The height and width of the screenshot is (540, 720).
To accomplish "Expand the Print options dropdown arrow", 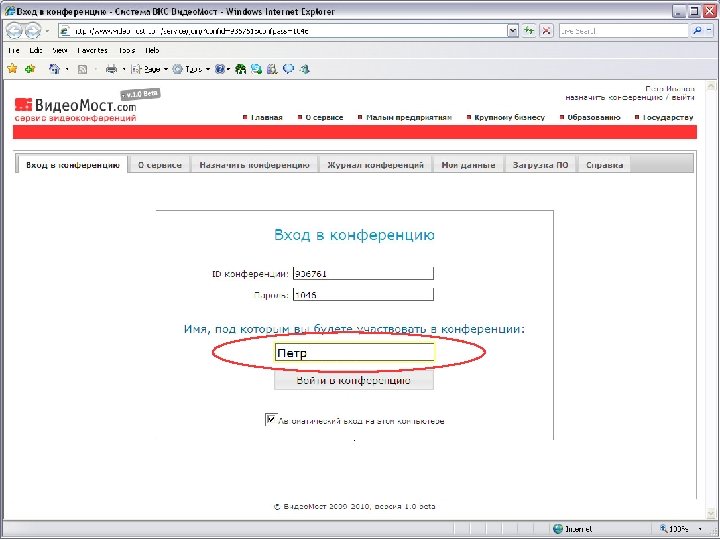I will [124, 69].
